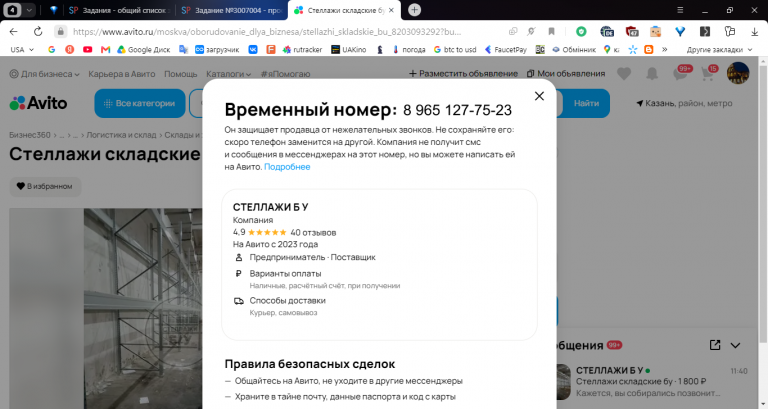Open Логистика и склад breadcrumb
Screen dimensions: 768x409
tap(121, 135)
